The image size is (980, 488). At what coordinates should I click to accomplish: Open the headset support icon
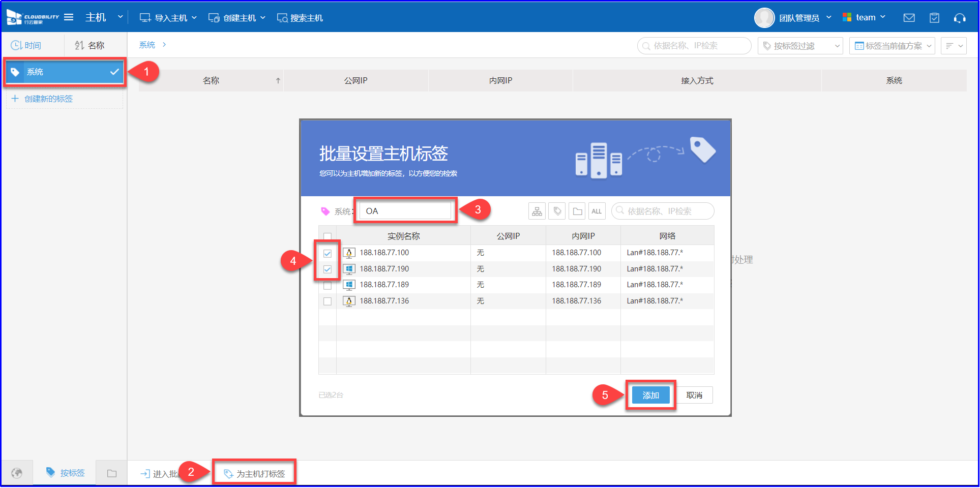[959, 18]
